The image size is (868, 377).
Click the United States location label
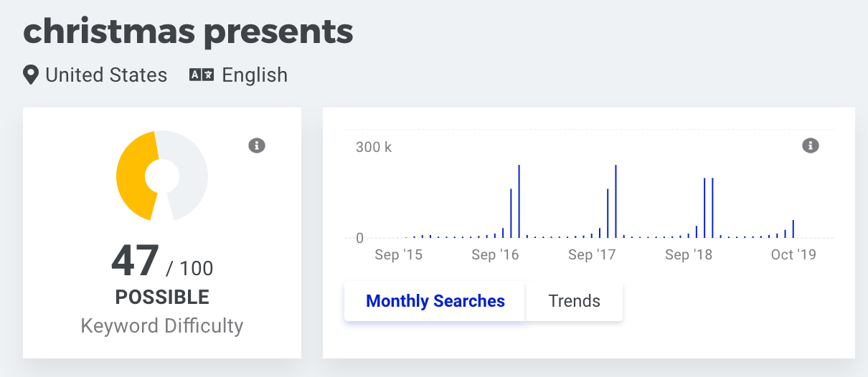(x=106, y=75)
